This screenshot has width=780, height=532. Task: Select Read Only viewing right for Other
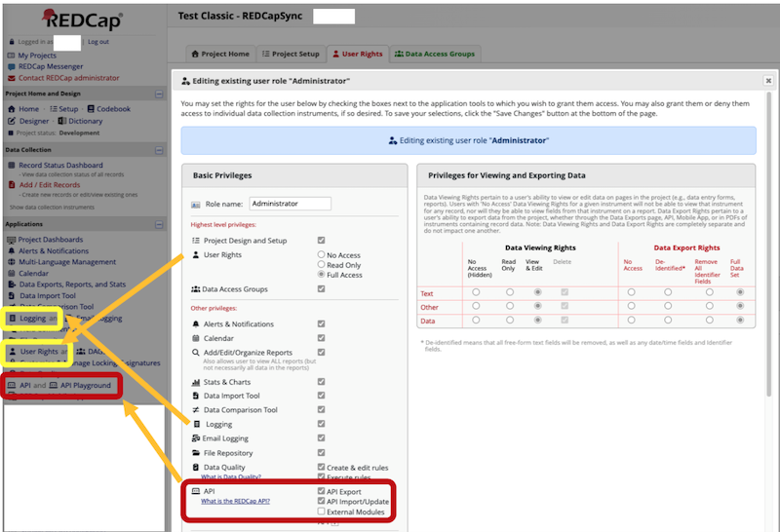pyautogui.click(x=510, y=306)
